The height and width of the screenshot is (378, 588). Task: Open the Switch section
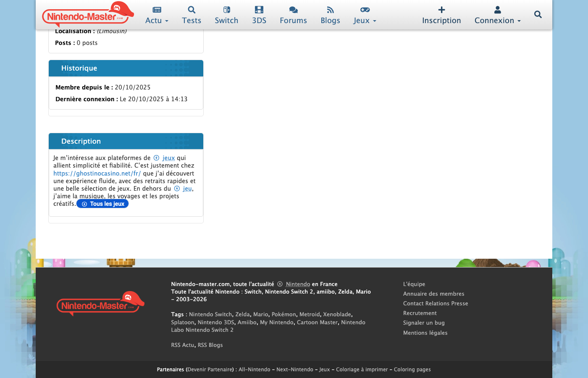[x=226, y=21]
